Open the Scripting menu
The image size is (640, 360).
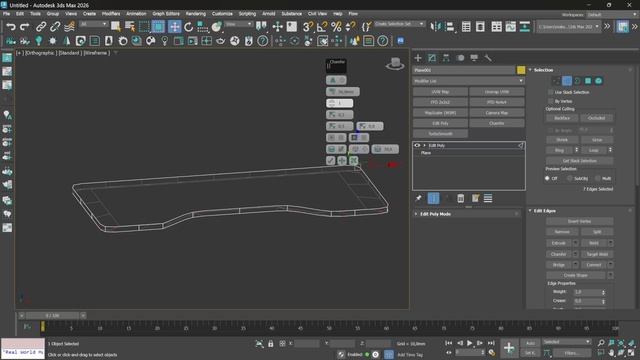point(247,13)
